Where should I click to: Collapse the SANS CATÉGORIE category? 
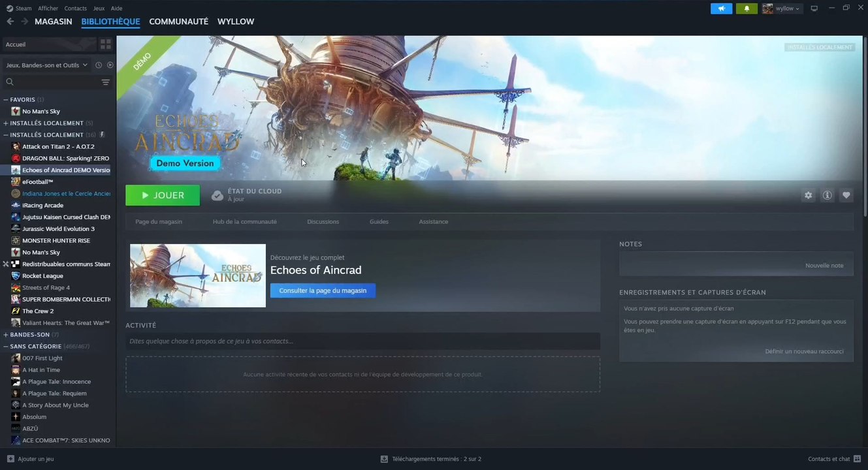6,347
